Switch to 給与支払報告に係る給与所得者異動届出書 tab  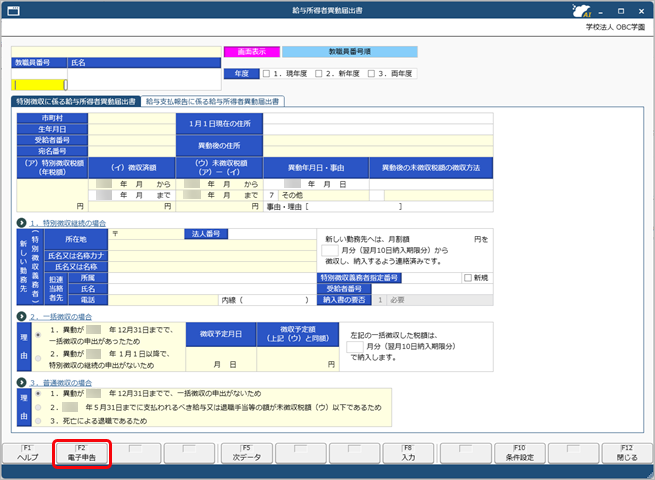coord(213,102)
